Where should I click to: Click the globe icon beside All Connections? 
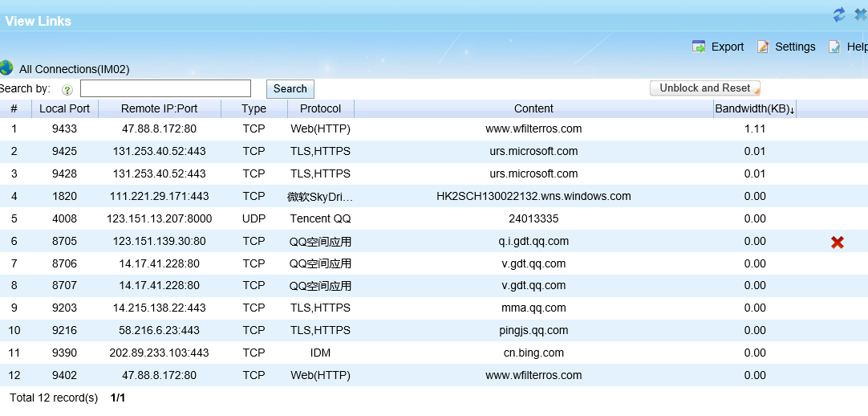(x=6, y=67)
